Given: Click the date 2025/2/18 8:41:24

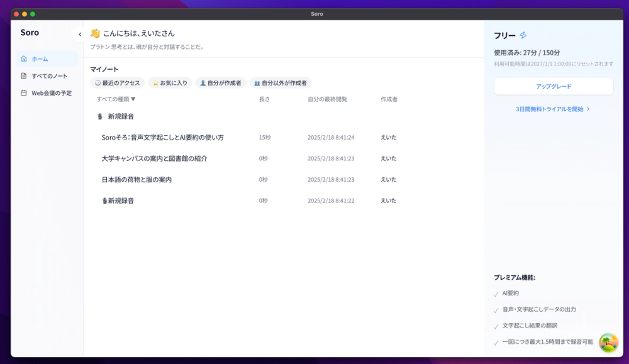Looking at the screenshot, I should coord(331,138).
